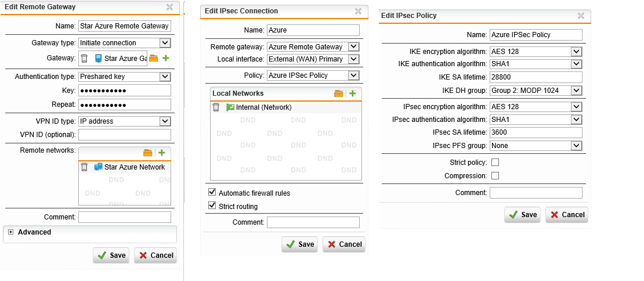This screenshot has height=281, width=644.
Task: Save the IPsec Connection dialog
Action: 299,244
